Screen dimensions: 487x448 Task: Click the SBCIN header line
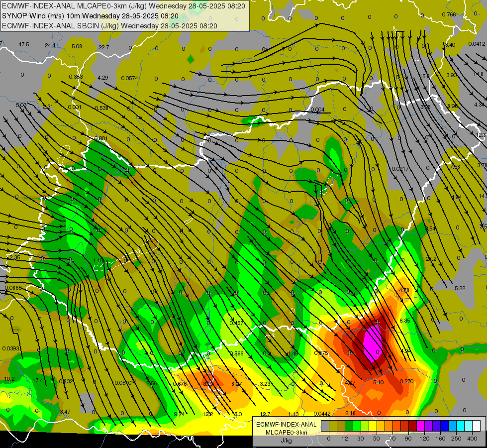[109, 26]
